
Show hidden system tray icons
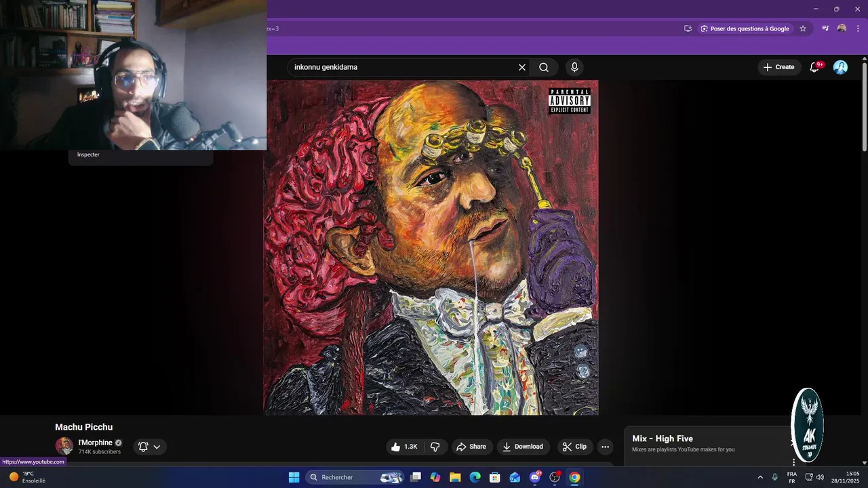pyautogui.click(x=760, y=477)
